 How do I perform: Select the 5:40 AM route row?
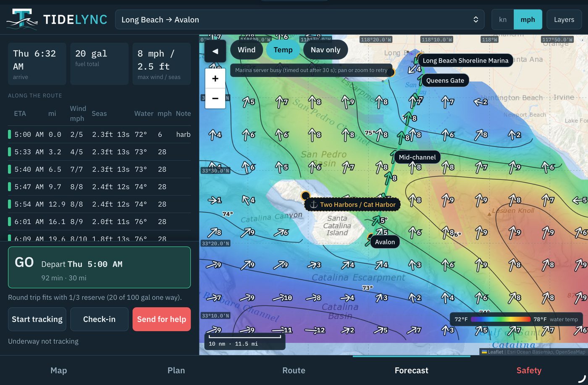click(100, 169)
